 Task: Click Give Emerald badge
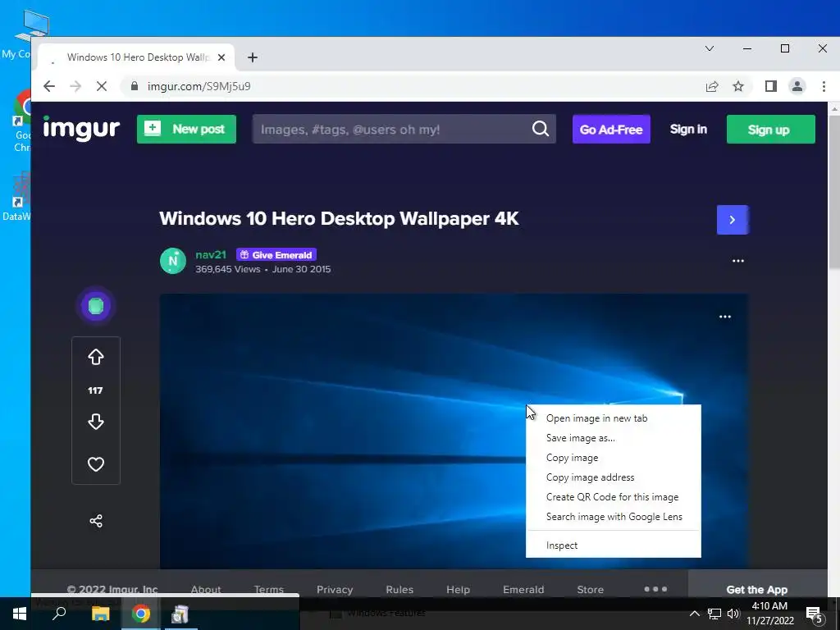pos(276,255)
